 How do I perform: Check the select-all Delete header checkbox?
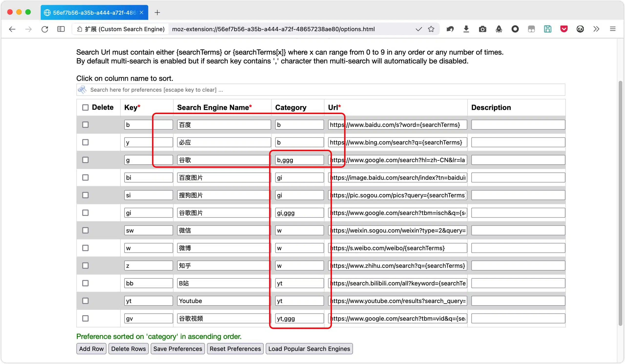coord(85,107)
